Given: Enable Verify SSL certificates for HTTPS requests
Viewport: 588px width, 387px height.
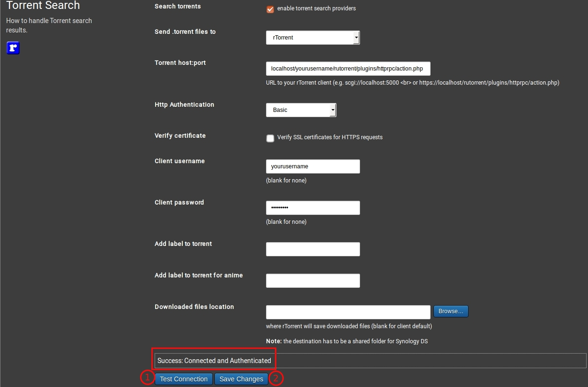Looking at the screenshot, I should click(270, 138).
